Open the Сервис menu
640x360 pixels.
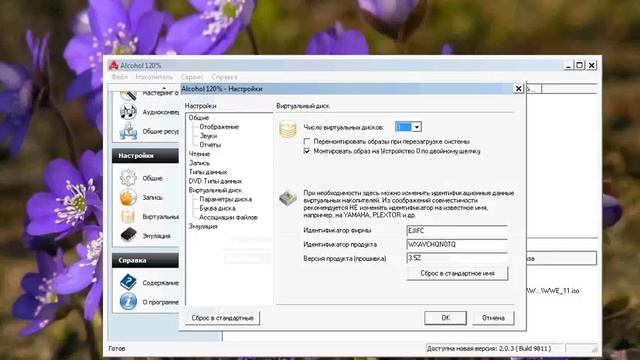pyautogui.click(x=192, y=77)
